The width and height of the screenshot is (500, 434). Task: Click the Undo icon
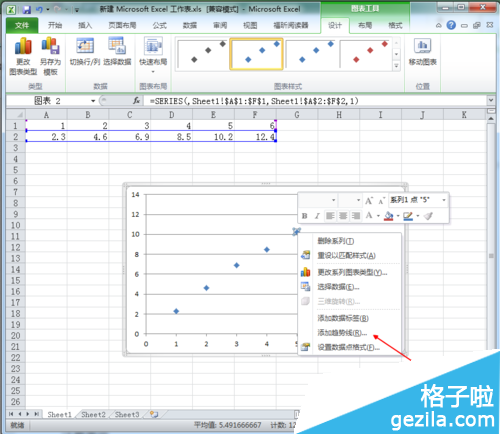[x=39, y=9]
